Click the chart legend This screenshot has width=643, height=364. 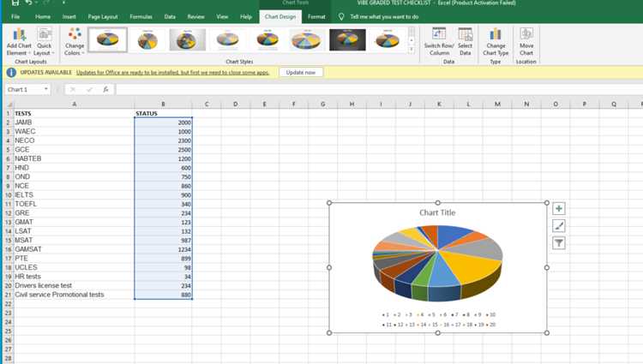[x=438, y=319]
